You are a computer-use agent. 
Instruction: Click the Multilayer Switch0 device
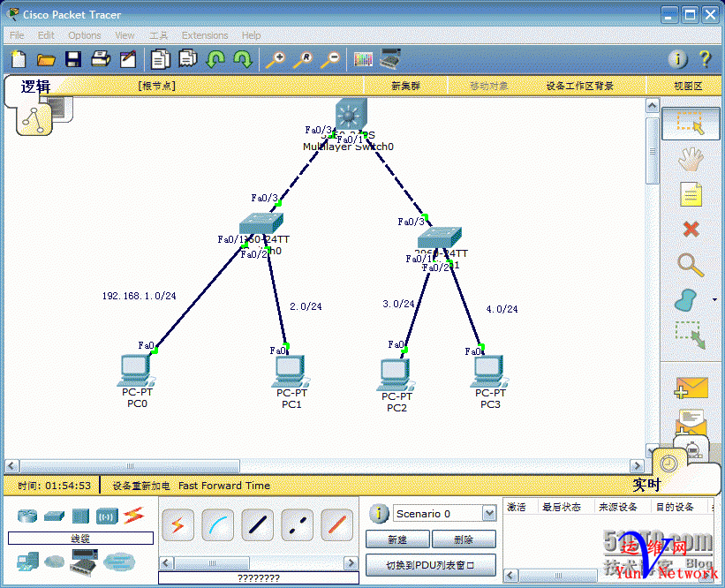[x=351, y=113]
